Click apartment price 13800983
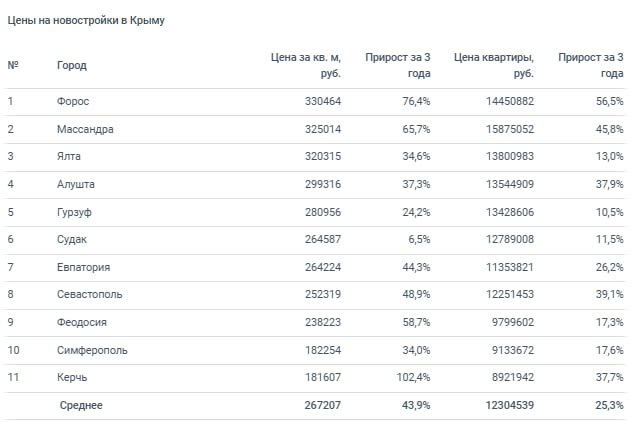This screenshot has height=423, width=633. [x=510, y=157]
